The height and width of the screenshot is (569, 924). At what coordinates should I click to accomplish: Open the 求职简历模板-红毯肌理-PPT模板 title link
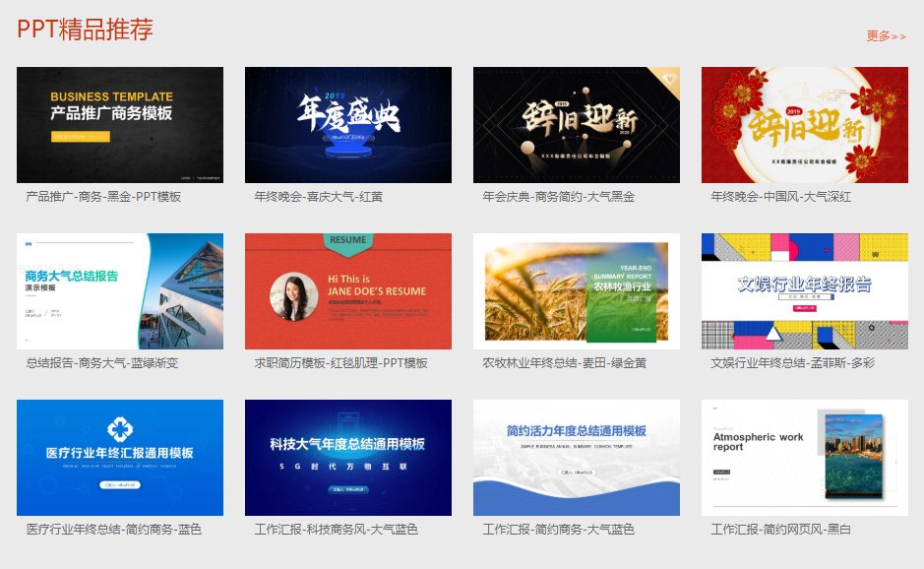[x=341, y=363]
